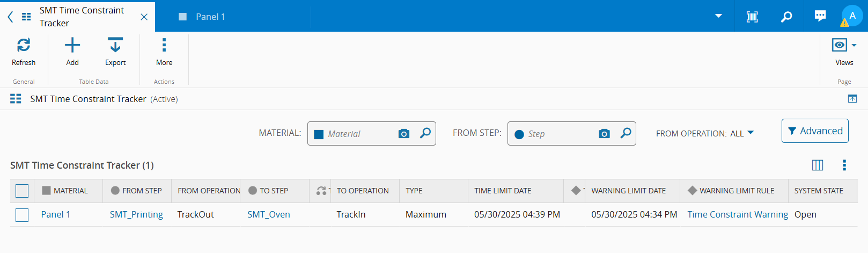Open the column chooser icon
The width and height of the screenshot is (868, 253).
(x=818, y=165)
